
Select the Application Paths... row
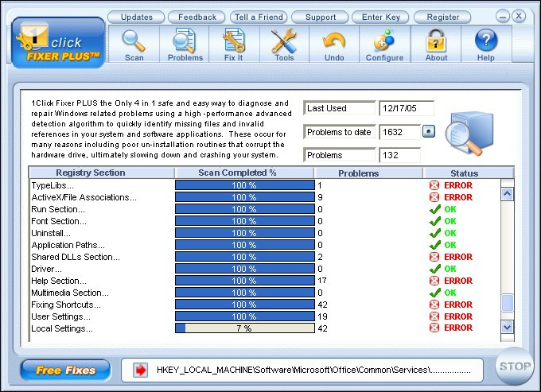[68, 245]
